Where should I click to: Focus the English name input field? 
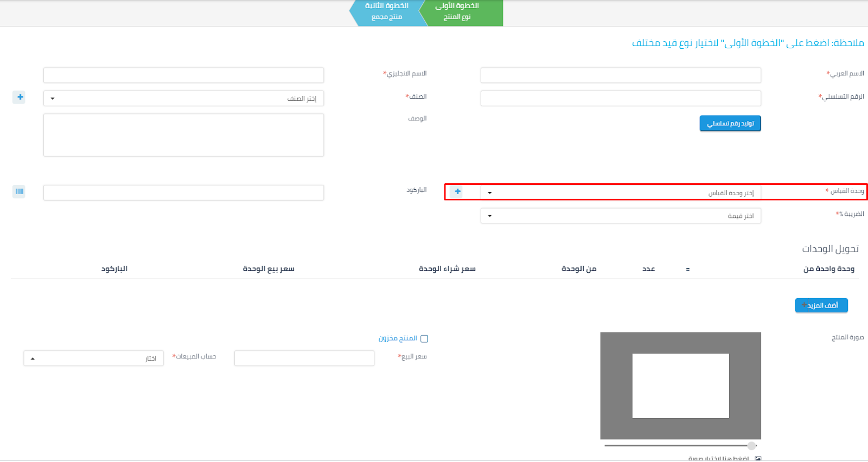pos(183,75)
